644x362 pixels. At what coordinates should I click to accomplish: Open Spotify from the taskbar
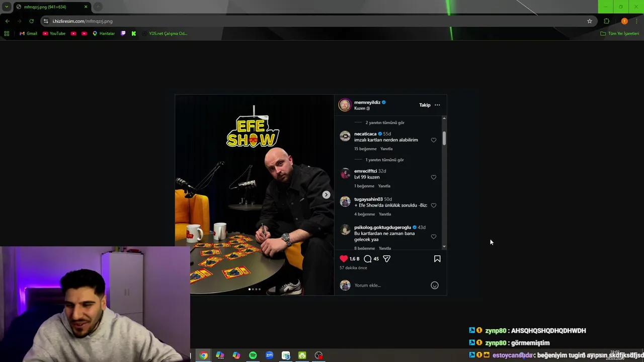(x=253, y=355)
